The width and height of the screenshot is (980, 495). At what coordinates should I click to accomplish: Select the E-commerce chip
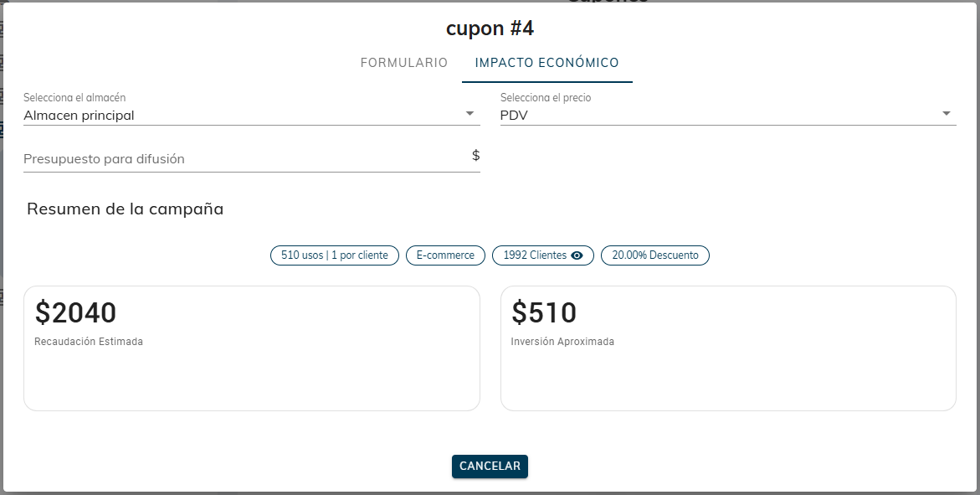click(x=445, y=255)
